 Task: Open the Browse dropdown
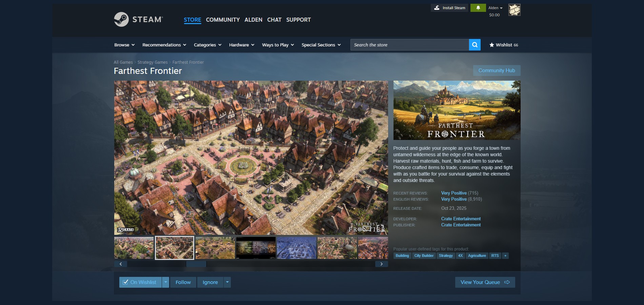click(124, 44)
